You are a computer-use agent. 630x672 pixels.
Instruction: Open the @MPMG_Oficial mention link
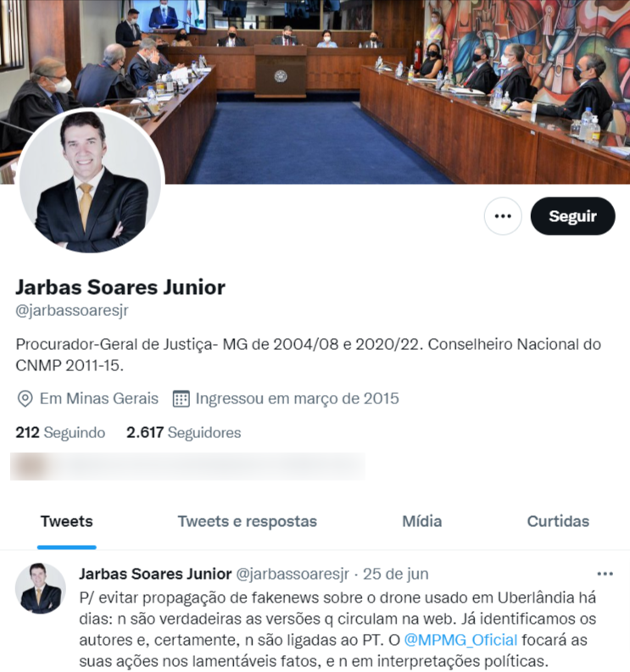460,640
